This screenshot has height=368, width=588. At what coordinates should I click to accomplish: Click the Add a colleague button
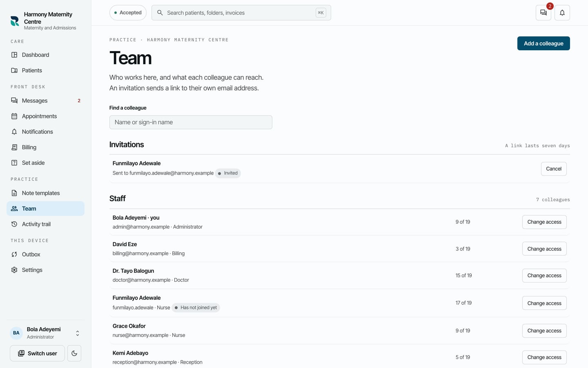pos(543,43)
